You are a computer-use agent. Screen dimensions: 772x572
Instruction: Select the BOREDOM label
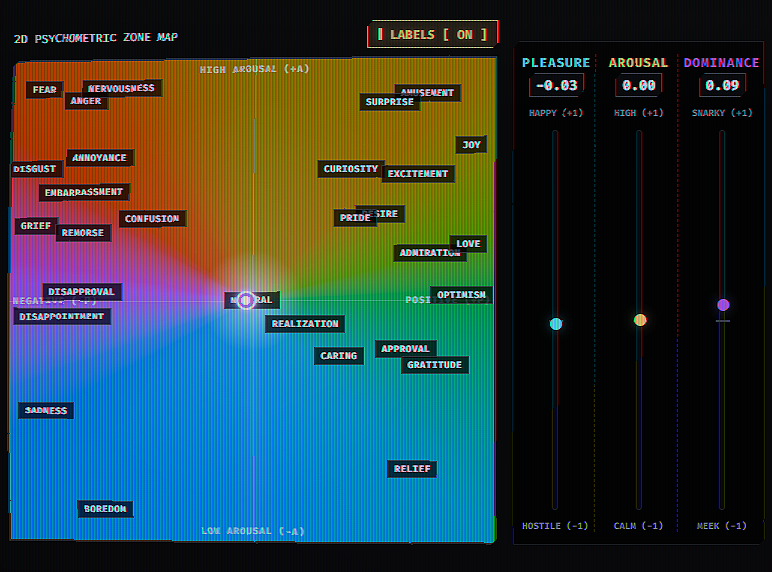105,508
